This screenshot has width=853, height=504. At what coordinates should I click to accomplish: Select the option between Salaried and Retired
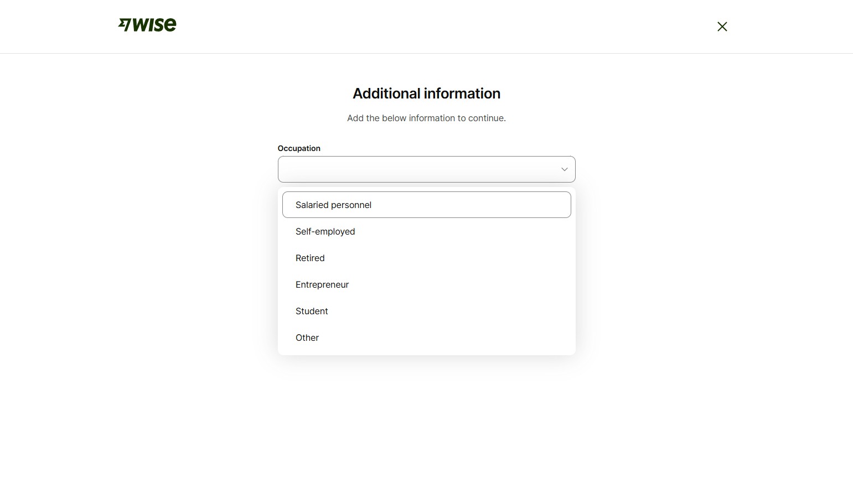325,231
